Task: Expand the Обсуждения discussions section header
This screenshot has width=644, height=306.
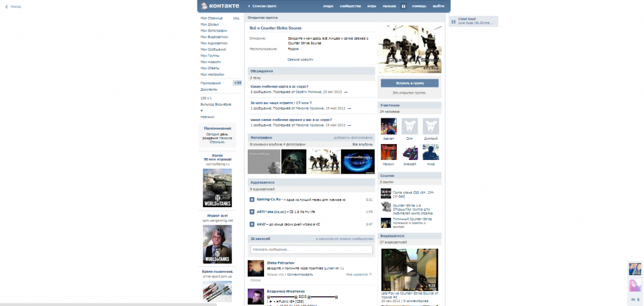Action: click(x=262, y=71)
